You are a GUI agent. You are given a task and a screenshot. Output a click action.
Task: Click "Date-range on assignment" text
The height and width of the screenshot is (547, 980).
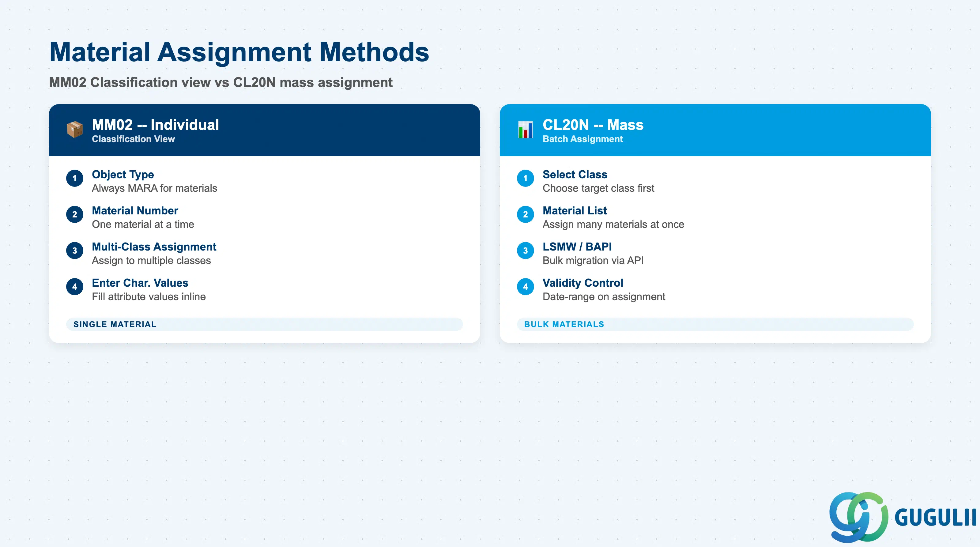click(x=604, y=297)
